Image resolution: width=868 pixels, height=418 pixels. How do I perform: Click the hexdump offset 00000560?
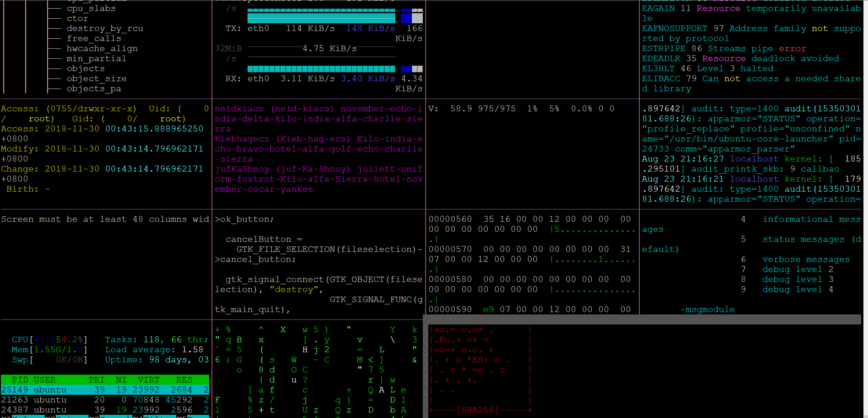[x=450, y=219]
